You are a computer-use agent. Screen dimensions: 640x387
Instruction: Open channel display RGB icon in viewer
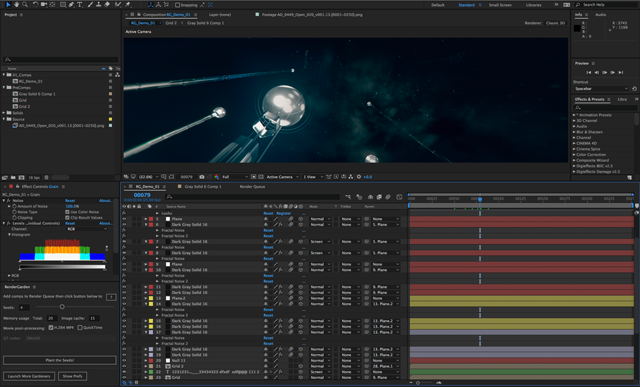[216, 177]
